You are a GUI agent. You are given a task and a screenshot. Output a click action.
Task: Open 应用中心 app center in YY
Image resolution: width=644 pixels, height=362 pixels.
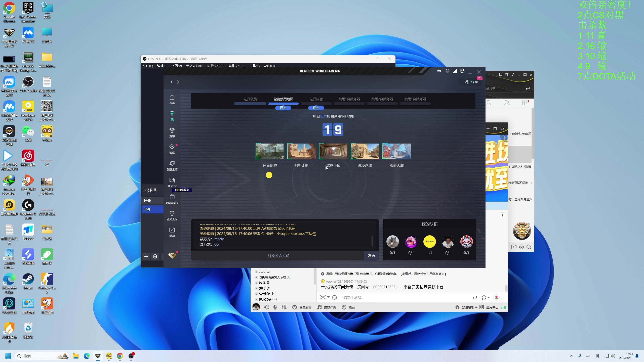(489, 307)
